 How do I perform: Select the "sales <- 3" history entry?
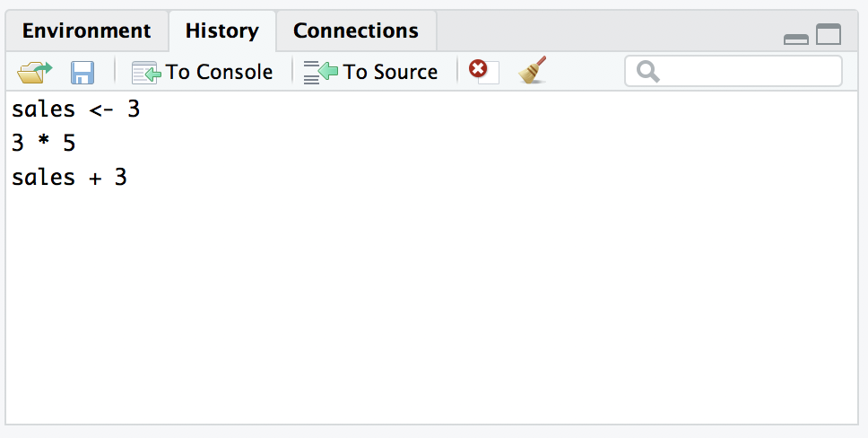click(x=76, y=109)
